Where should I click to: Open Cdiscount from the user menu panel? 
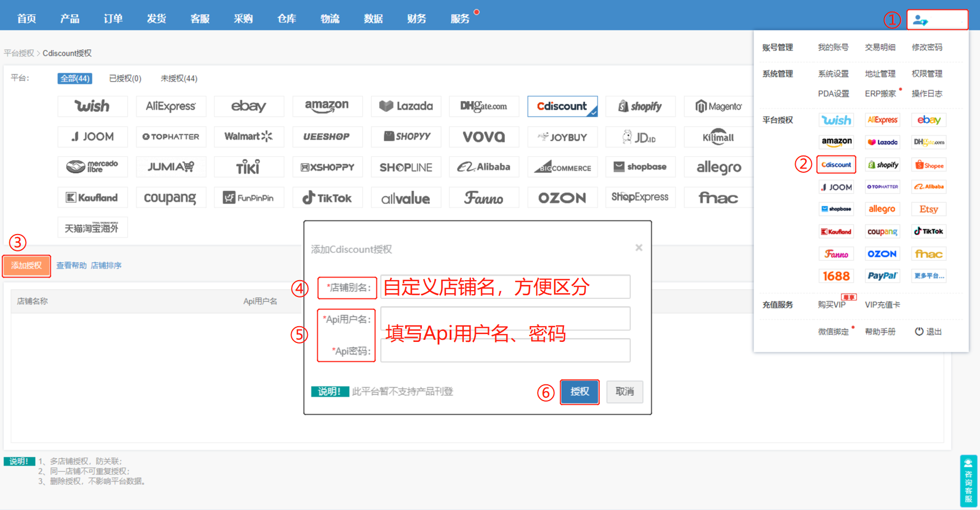pos(836,164)
